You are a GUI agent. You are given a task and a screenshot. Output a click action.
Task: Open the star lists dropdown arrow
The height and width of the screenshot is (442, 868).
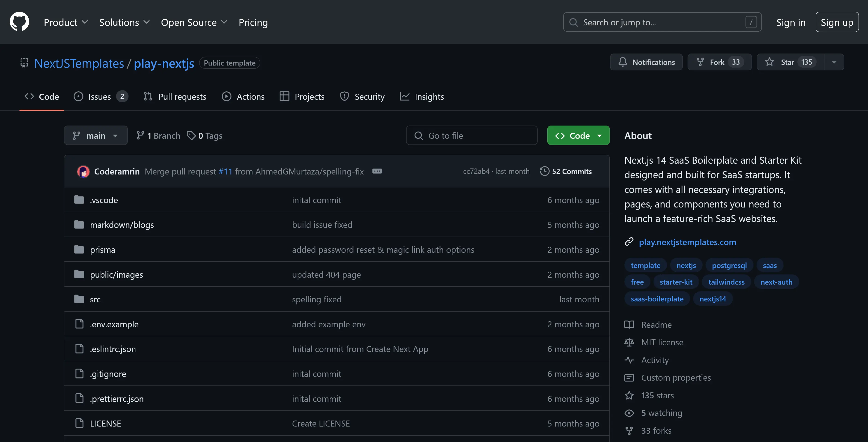834,62
